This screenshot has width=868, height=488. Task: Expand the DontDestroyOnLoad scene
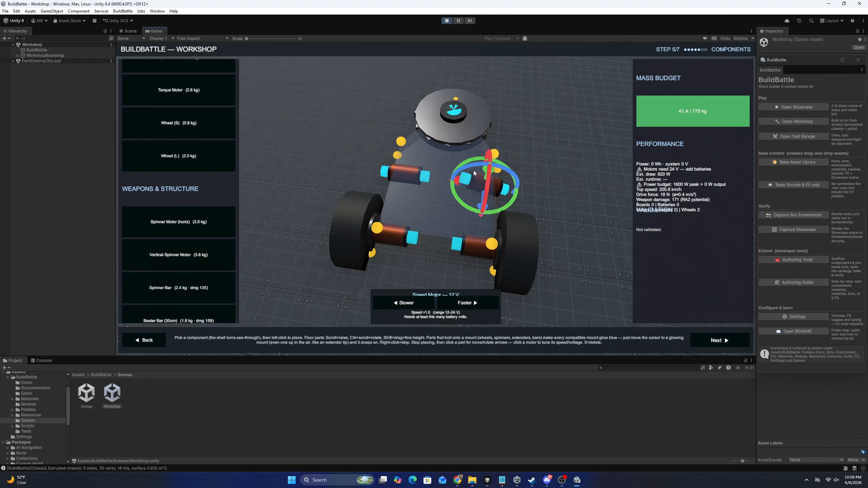(x=13, y=61)
